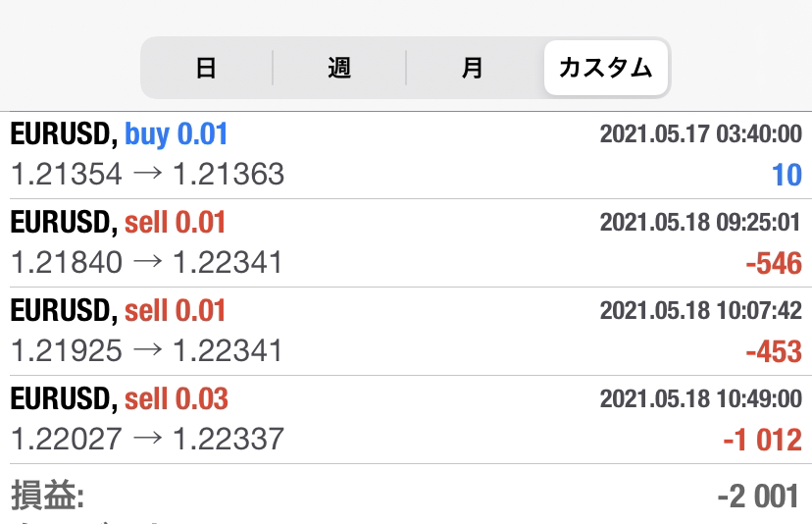The height and width of the screenshot is (524, 812).
Task: Select the EURUSD sell trade at 10:07:42
Action: click(406, 332)
